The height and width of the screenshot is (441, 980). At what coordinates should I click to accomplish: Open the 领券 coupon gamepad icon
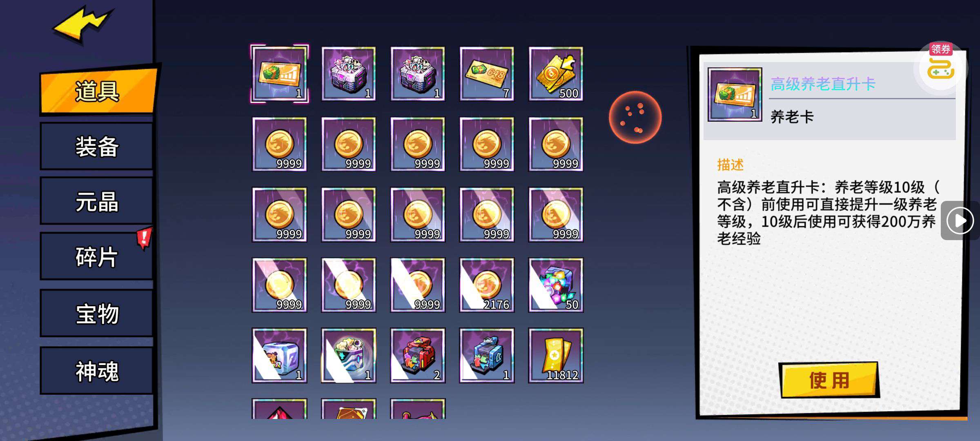coord(940,65)
